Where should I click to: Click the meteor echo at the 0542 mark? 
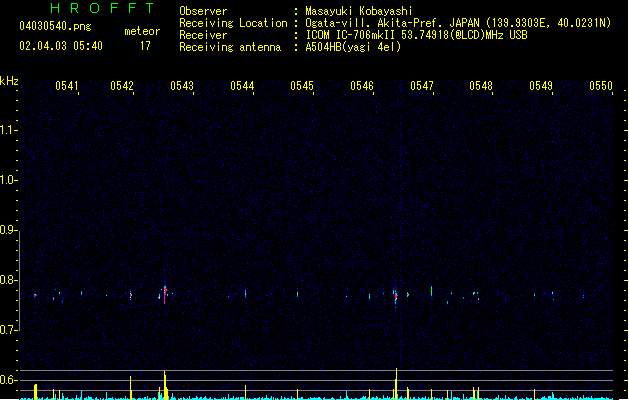click(x=131, y=295)
